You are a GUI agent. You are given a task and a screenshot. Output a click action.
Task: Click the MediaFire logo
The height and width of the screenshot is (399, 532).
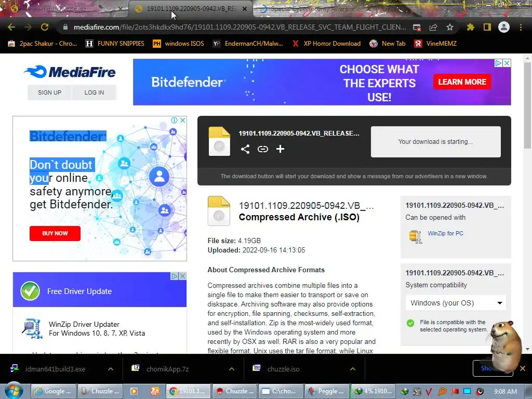70,72
